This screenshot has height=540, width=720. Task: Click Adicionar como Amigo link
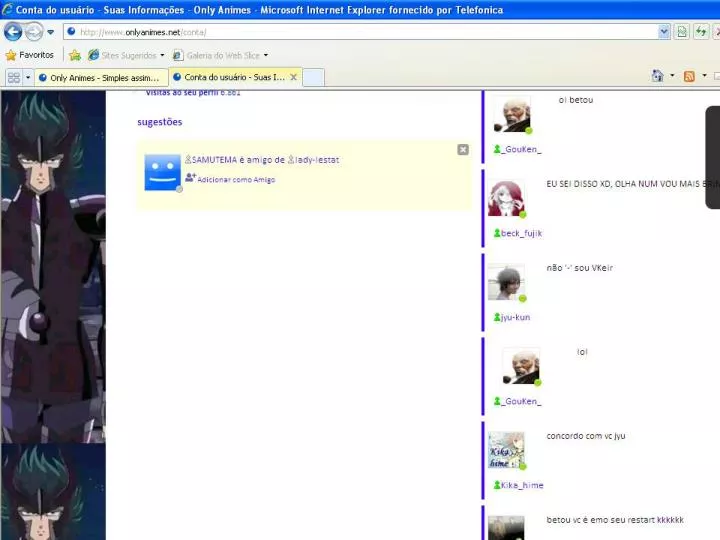coord(236,180)
